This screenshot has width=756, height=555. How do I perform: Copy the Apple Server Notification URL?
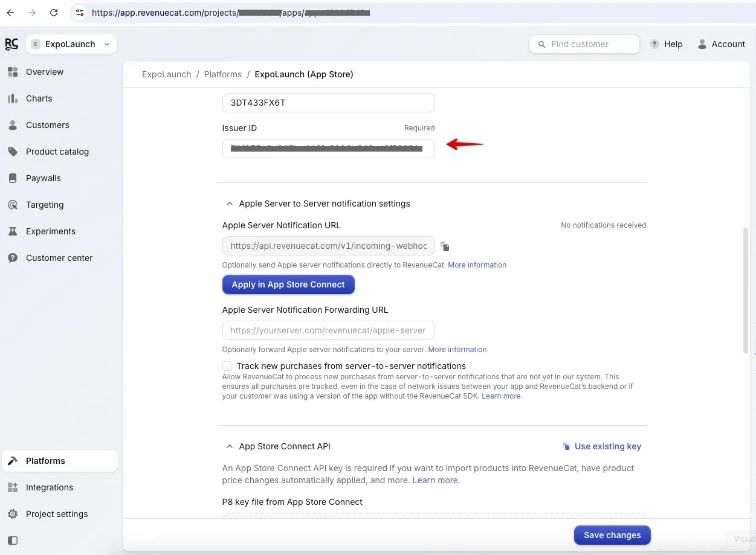pyautogui.click(x=445, y=246)
